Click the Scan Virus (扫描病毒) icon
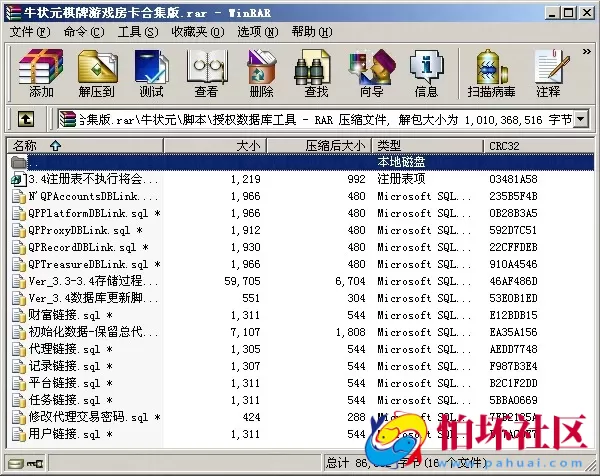Screen dimensions: 600x476 pyautogui.click(x=491, y=73)
